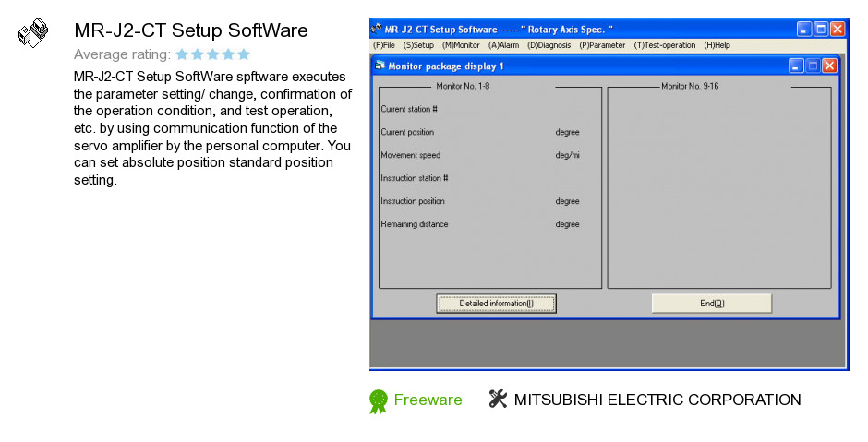Select the Movement speed label
Viewport: 868px width, 442px height.
click(411, 155)
